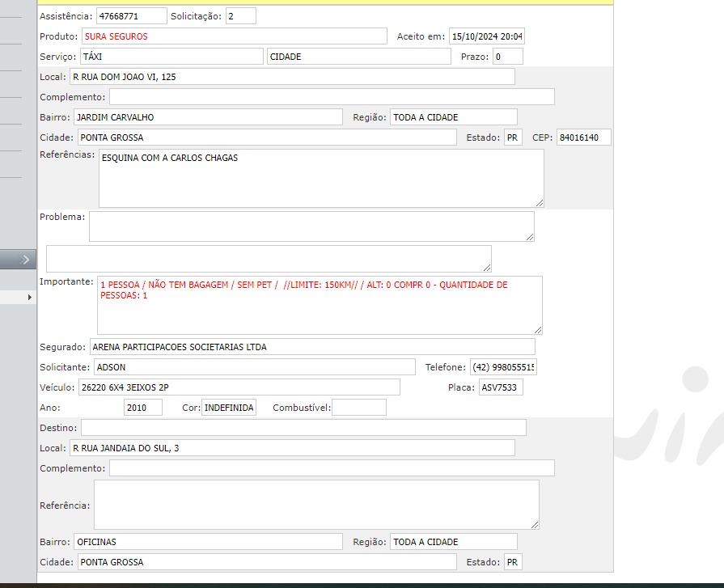
Task: Click the Produto field SURA SEGUROS
Action: 234,36
